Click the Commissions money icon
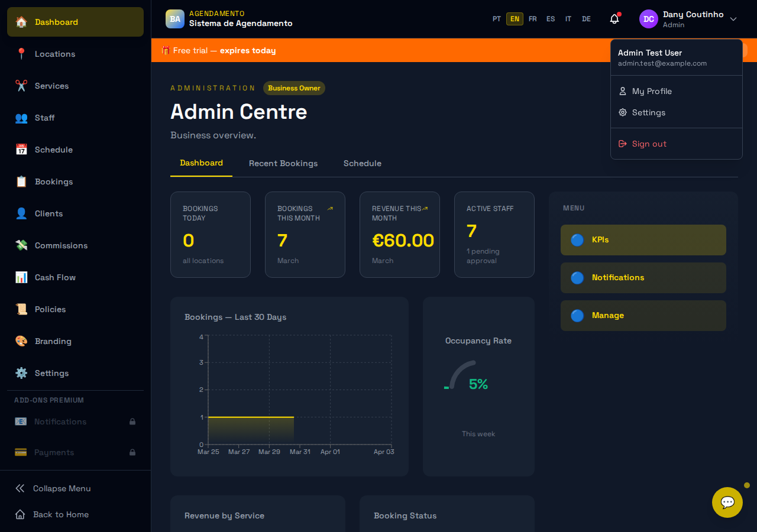 coord(21,245)
